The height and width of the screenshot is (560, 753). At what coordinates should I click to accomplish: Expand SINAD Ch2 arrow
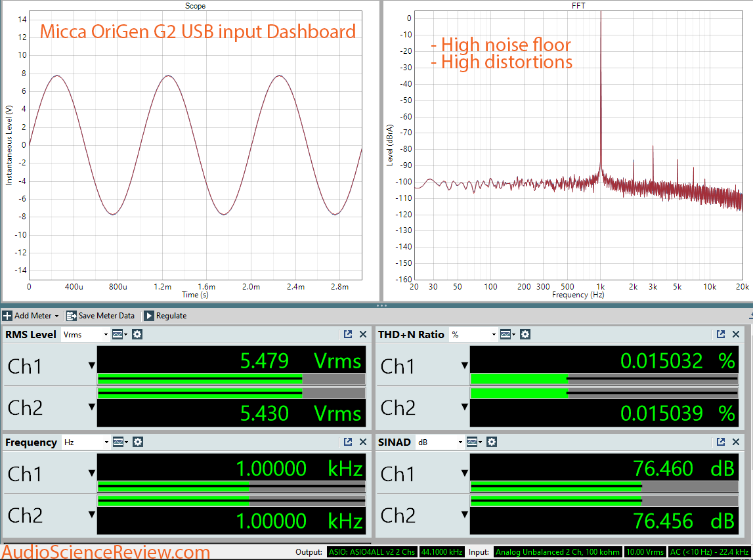tap(464, 515)
